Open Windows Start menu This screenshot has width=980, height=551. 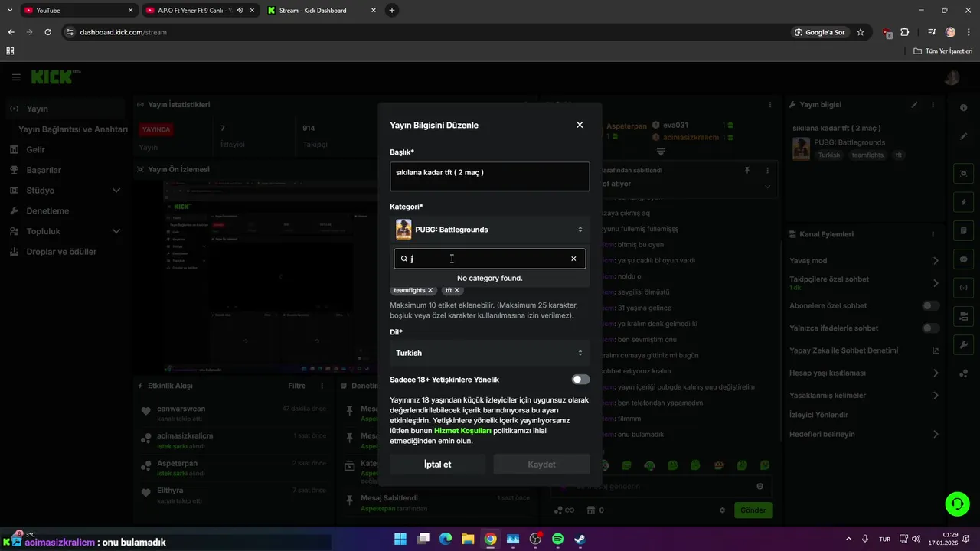click(400, 539)
